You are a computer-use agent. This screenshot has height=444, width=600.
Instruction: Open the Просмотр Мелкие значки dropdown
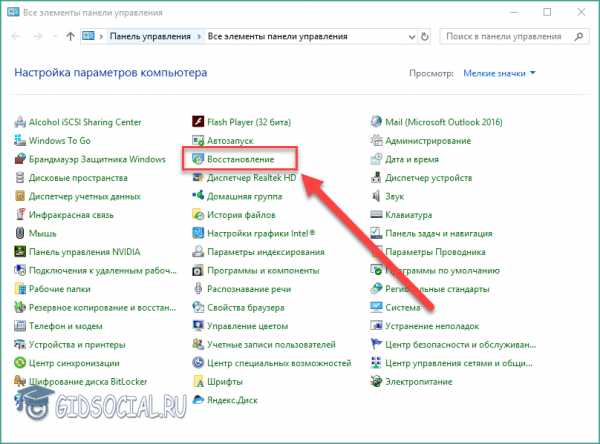click(x=499, y=73)
